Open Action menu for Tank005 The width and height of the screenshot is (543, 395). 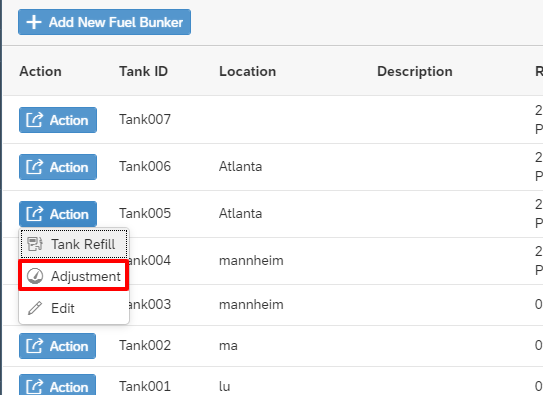[58, 214]
